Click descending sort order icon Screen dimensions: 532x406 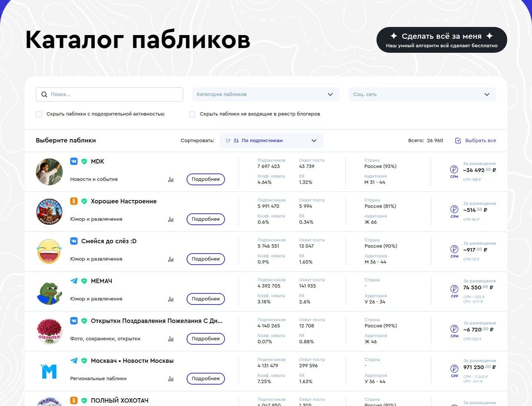(236, 141)
